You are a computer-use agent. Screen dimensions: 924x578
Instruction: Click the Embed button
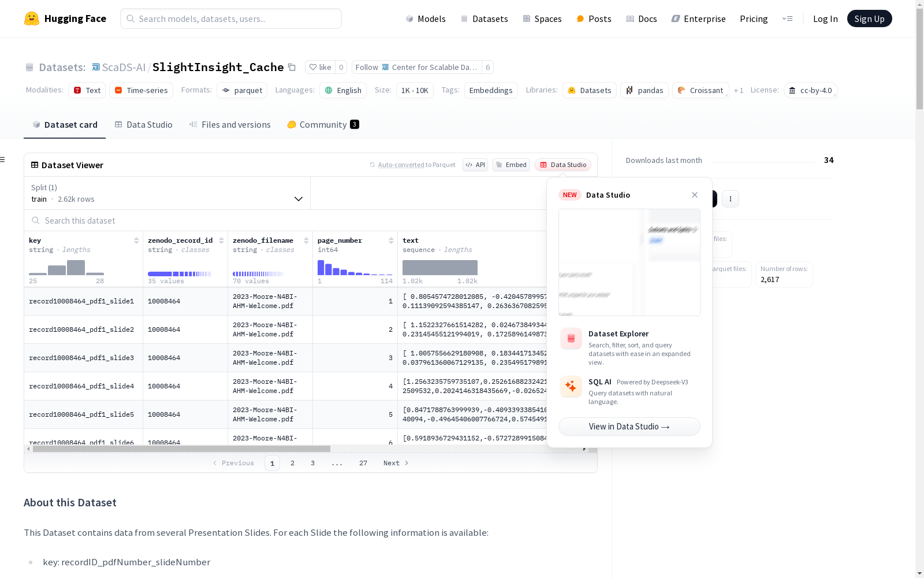click(511, 165)
